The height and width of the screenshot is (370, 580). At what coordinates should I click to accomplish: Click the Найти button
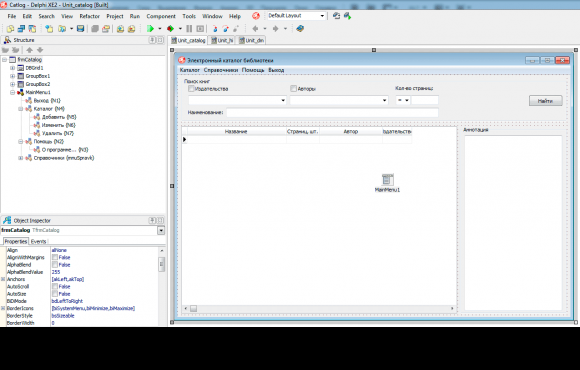(545, 101)
